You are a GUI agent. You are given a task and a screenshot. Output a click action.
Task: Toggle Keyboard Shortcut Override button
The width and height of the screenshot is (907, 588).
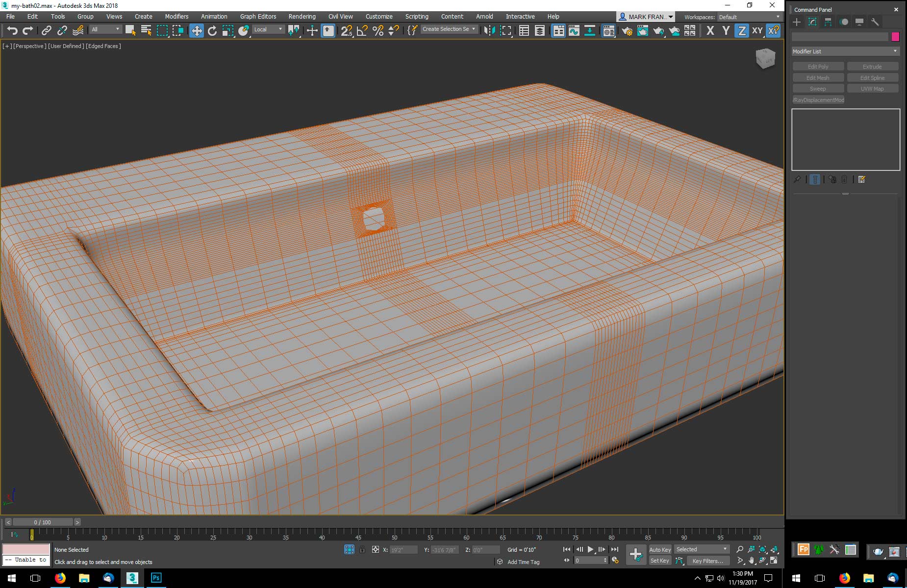point(328,30)
